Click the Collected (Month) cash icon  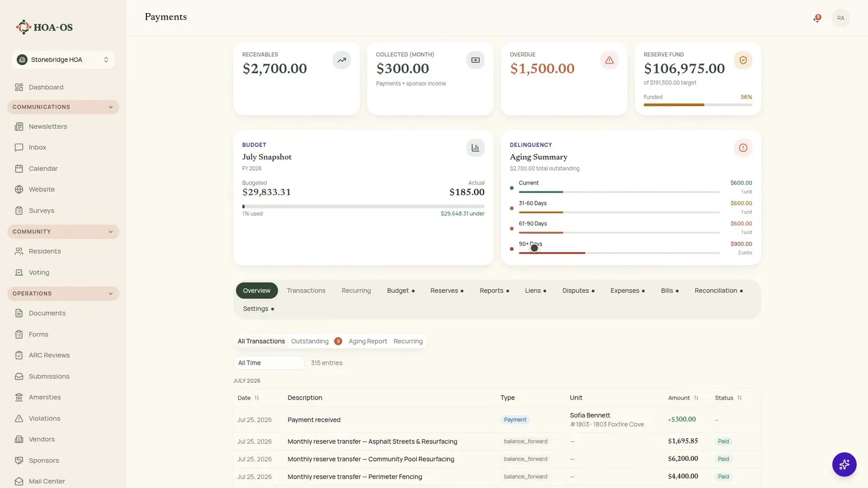point(475,60)
